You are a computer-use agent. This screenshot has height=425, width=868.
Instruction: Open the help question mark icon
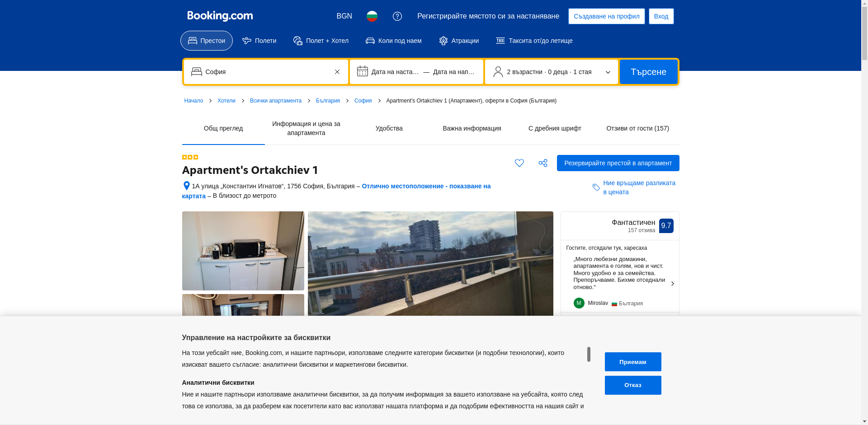(397, 16)
